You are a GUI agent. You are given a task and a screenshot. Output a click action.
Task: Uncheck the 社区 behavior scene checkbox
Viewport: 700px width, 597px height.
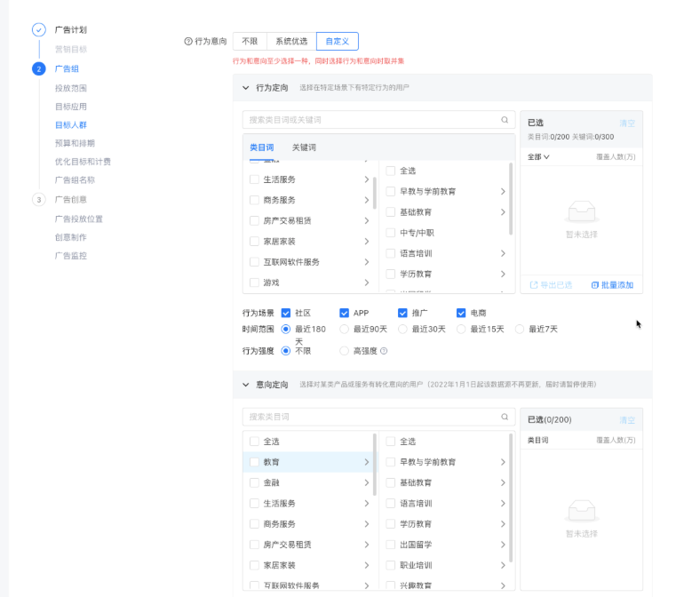[286, 313]
